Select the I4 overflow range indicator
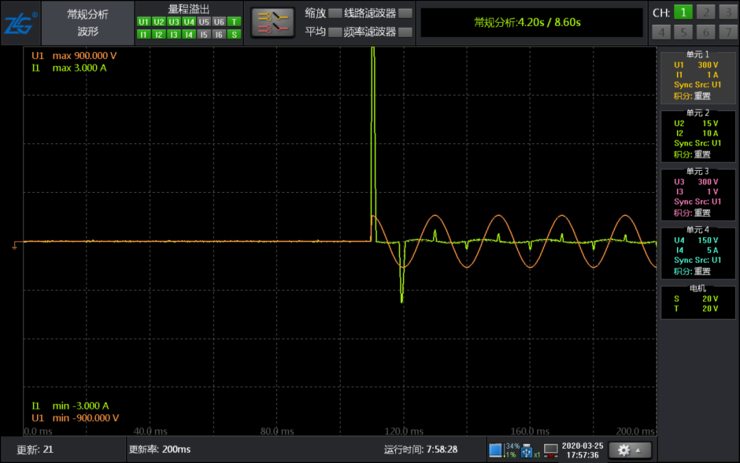Image resolution: width=740 pixels, height=463 pixels. coord(189,34)
